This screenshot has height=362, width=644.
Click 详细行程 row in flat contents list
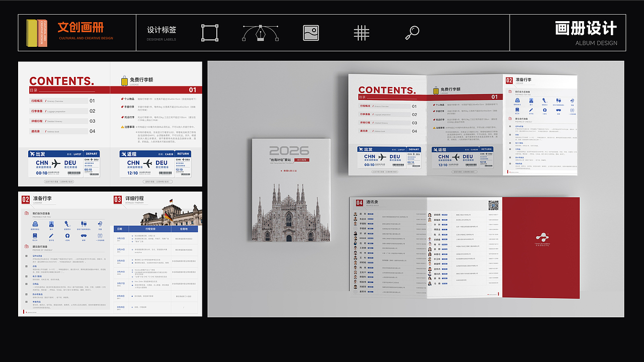tap(59, 121)
